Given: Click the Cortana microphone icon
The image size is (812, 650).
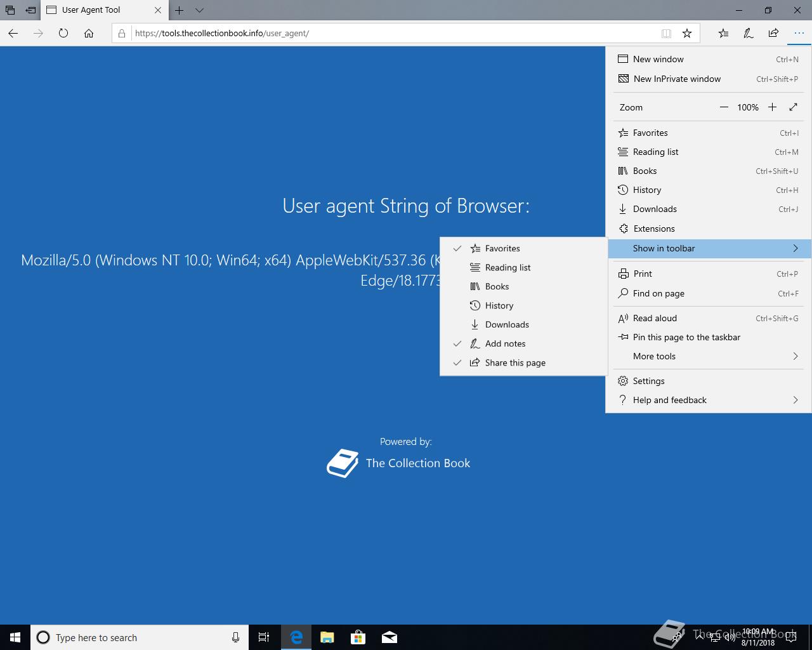Looking at the screenshot, I should tap(235, 637).
